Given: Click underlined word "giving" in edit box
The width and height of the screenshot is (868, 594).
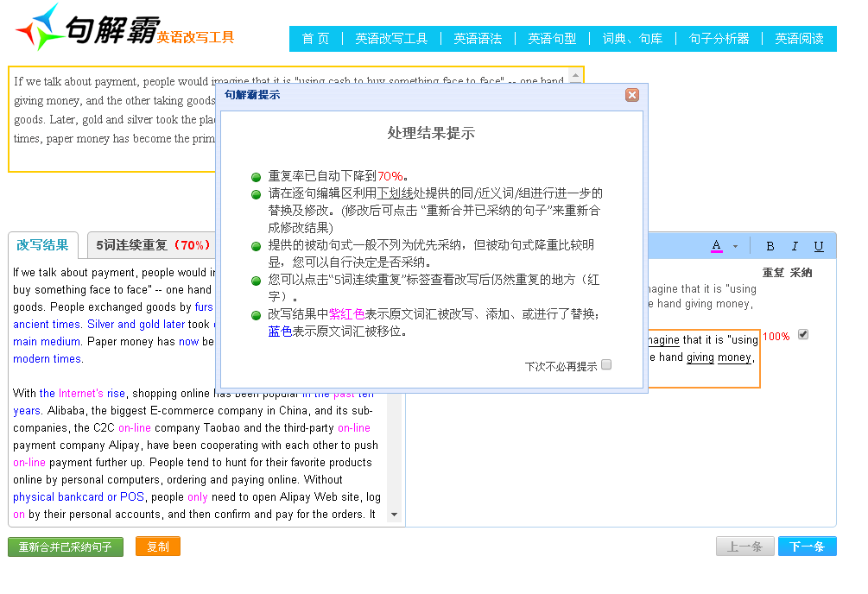Looking at the screenshot, I should coord(700,357).
